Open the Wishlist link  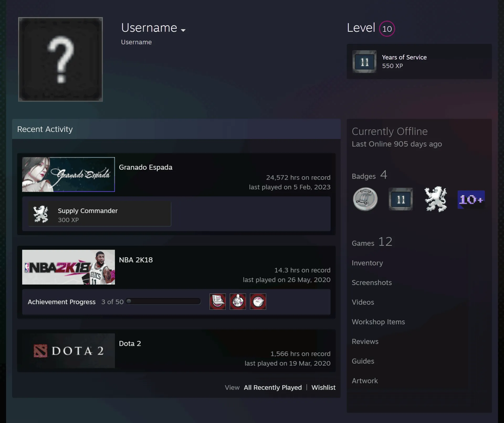point(323,387)
